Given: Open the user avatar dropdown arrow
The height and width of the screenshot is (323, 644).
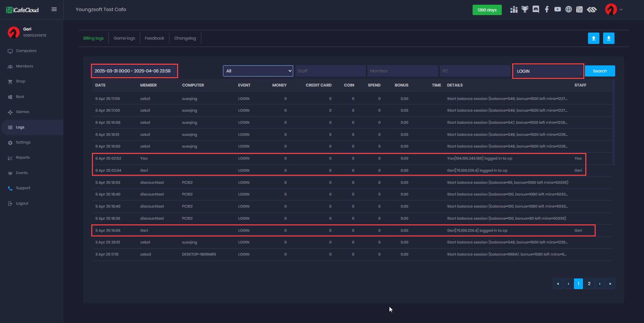Looking at the screenshot, I should 621,9.
